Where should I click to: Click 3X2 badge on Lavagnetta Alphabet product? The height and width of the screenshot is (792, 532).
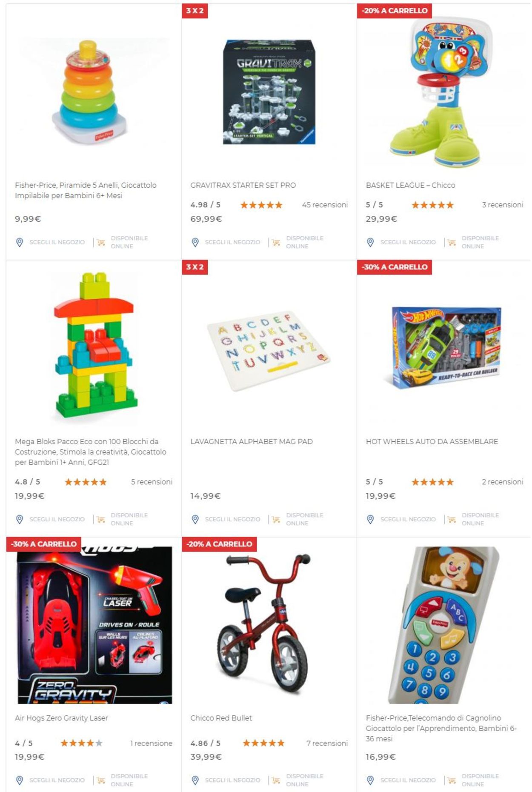pyautogui.click(x=194, y=267)
